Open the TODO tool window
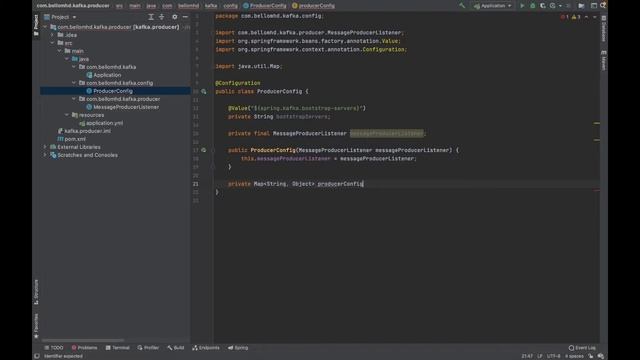Screen dimensions: 640x360 pos(54,348)
